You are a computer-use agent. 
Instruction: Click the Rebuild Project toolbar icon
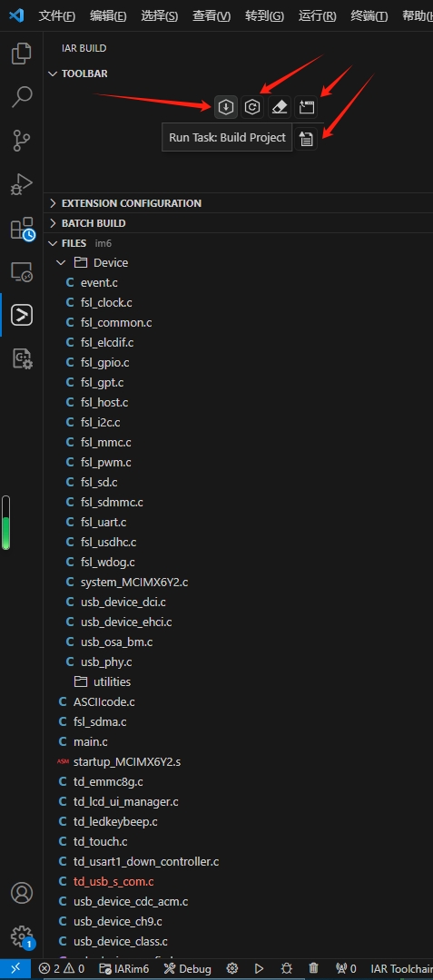coord(252,107)
